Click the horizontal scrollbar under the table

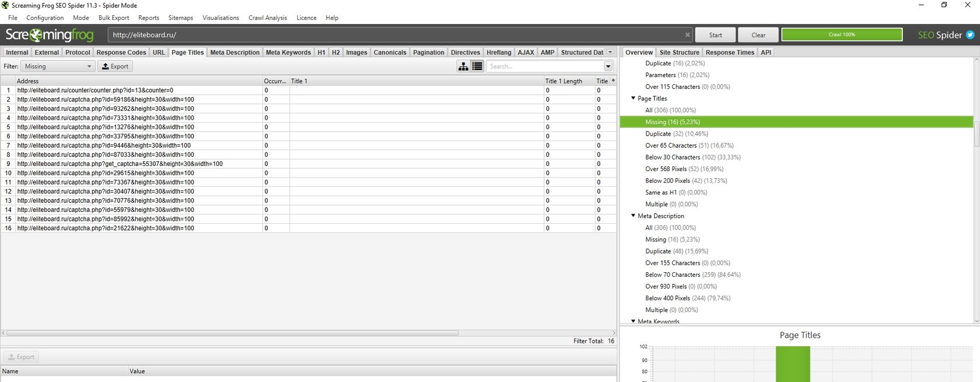pos(232,333)
